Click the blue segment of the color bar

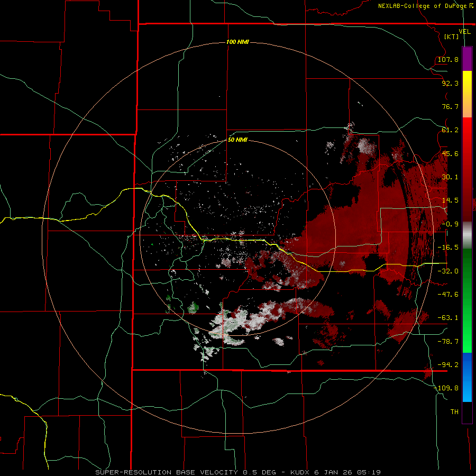click(467, 377)
